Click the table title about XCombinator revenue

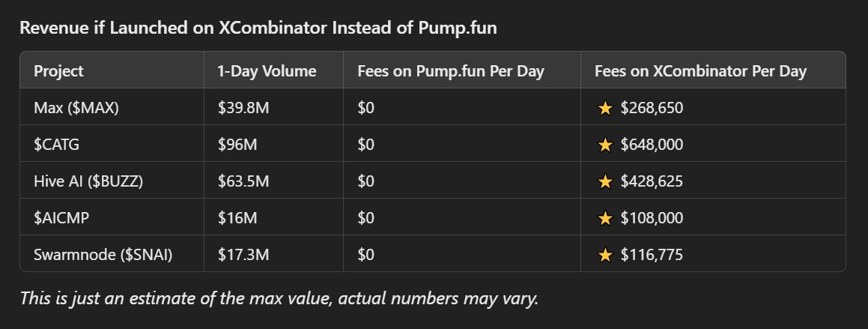point(258,28)
